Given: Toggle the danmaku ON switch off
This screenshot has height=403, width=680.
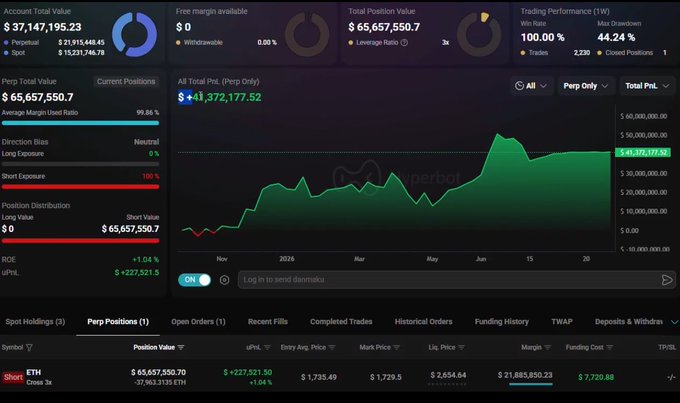Looking at the screenshot, I should click(x=195, y=280).
